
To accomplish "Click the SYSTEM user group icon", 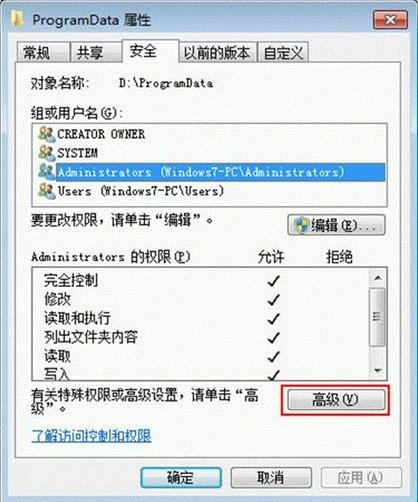I will tap(47, 153).
